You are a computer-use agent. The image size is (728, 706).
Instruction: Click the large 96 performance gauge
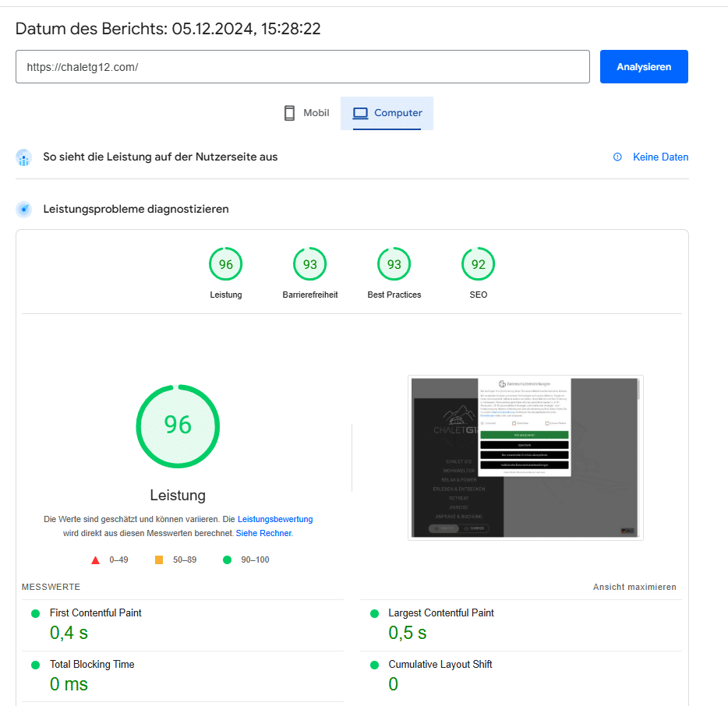coord(178,426)
